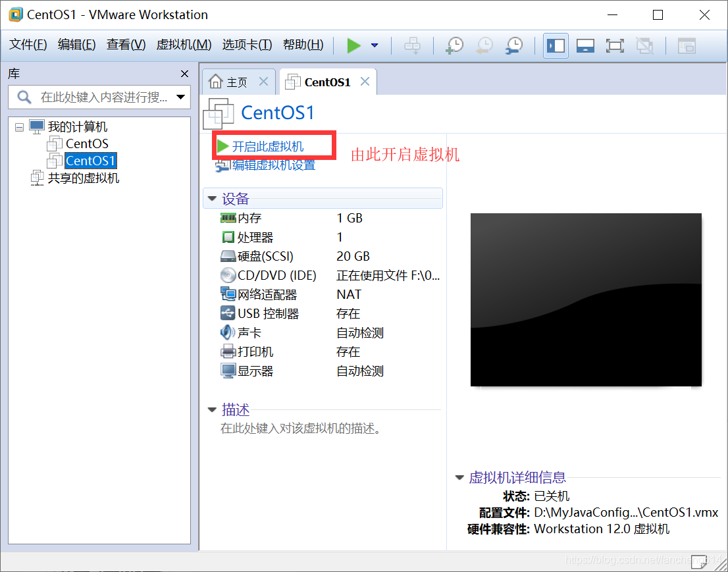Screen dimensions: 728x572
Task: Click the VMware application icon in title bar
Action: click(x=15, y=14)
